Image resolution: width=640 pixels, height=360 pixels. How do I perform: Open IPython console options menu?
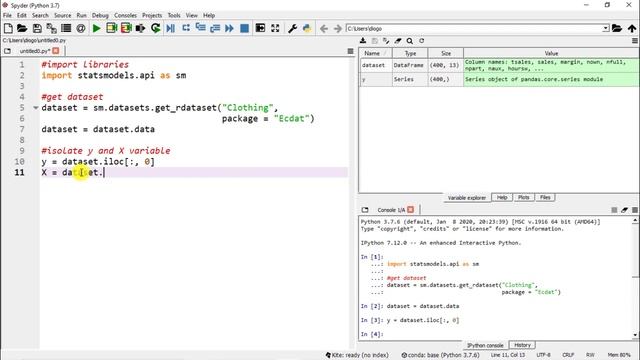point(635,210)
